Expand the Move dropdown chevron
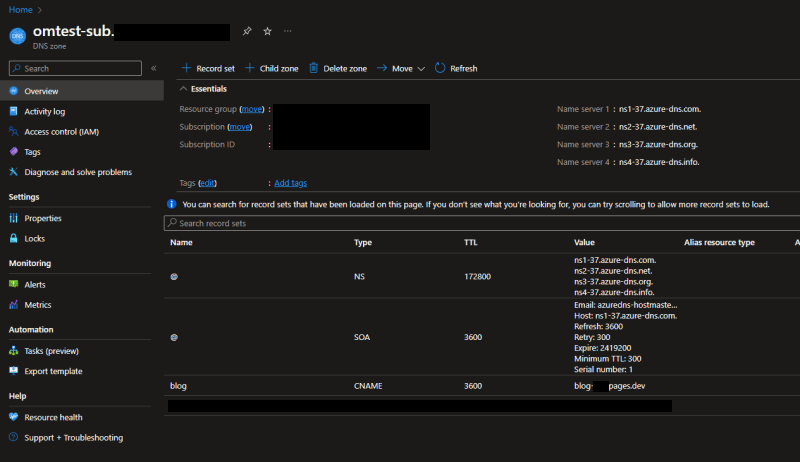The image size is (800, 462). (x=421, y=68)
